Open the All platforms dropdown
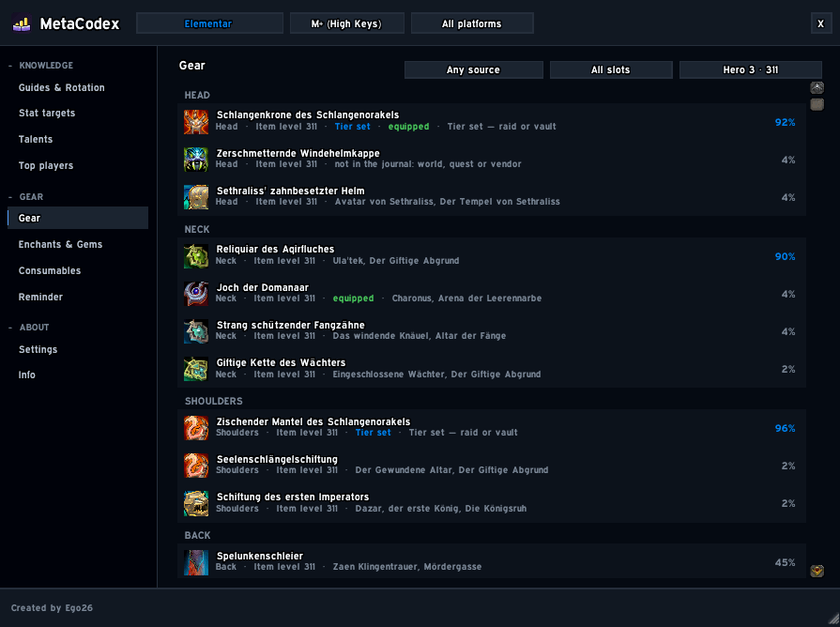Image resolution: width=840 pixels, height=627 pixels. (x=472, y=23)
